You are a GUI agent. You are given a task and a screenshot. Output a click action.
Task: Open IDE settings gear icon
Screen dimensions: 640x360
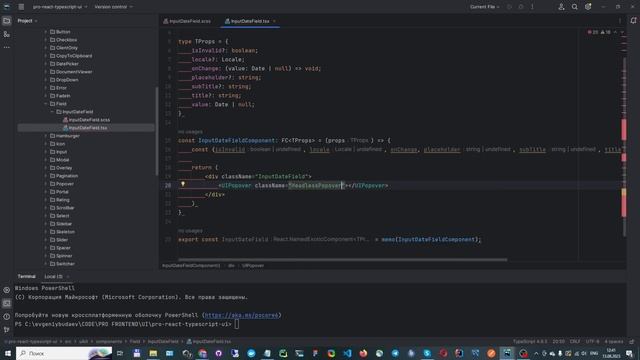click(588, 7)
